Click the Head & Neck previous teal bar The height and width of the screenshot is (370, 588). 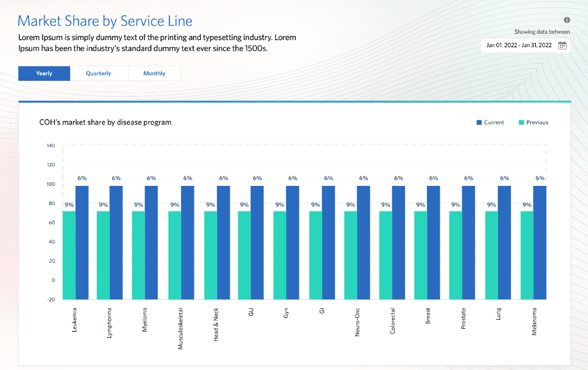[210, 255]
